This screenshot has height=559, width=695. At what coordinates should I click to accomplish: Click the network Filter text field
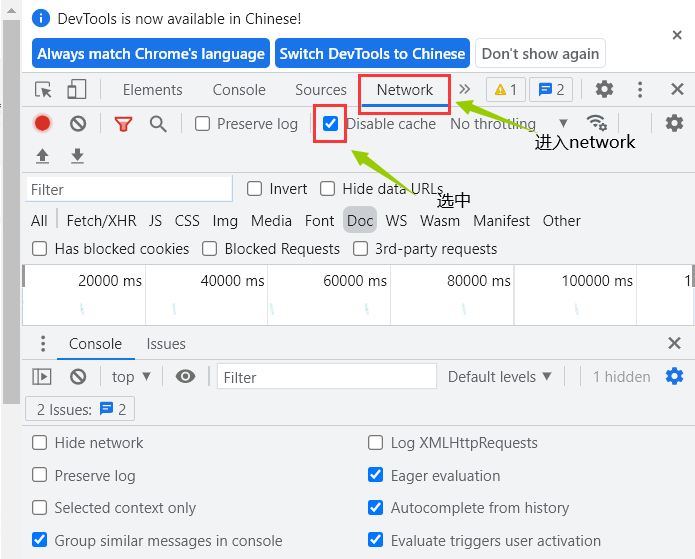[129, 189]
